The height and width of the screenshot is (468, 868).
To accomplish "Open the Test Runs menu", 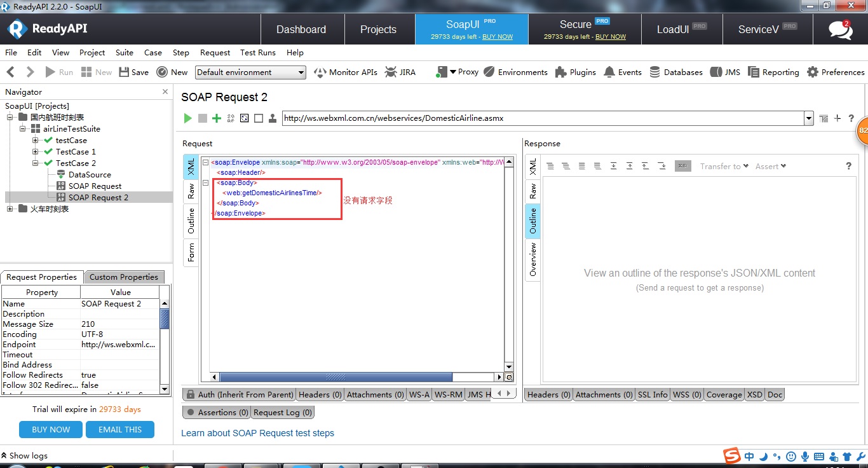I will pyautogui.click(x=258, y=52).
